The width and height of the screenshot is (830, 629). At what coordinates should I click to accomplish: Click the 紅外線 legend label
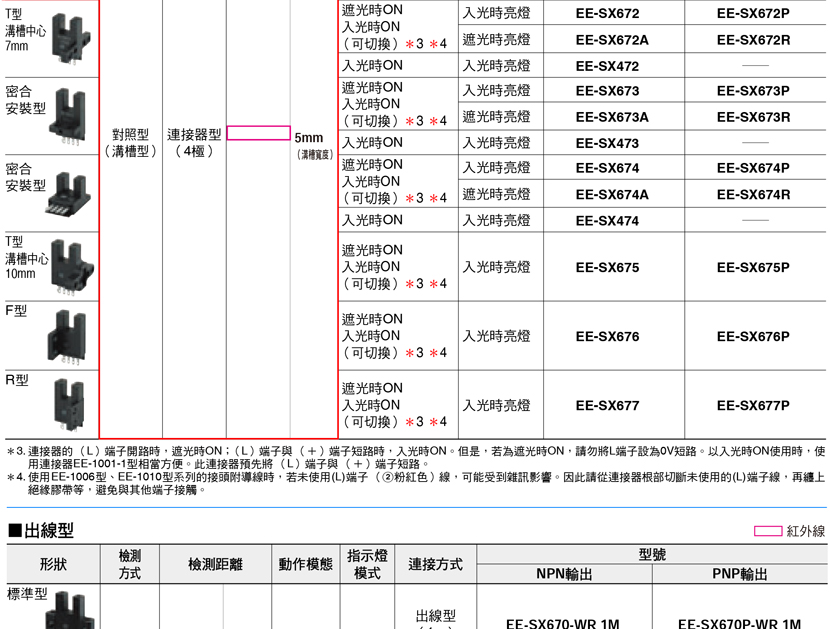pyautogui.click(x=806, y=531)
